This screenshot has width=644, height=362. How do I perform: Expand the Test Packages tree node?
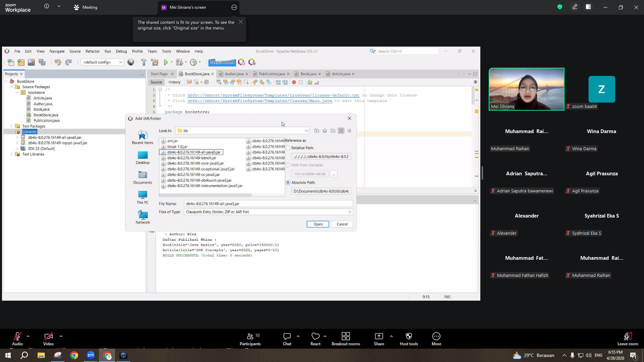tap(11, 126)
